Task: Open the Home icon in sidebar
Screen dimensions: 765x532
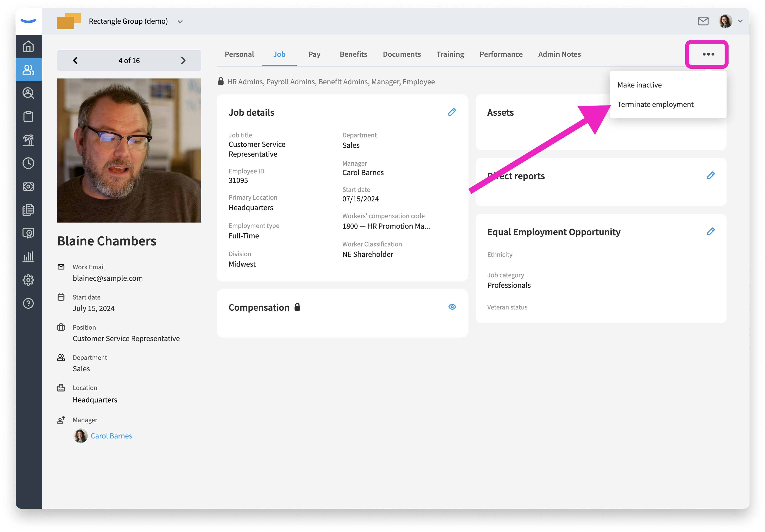Action: pyautogui.click(x=28, y=46)
